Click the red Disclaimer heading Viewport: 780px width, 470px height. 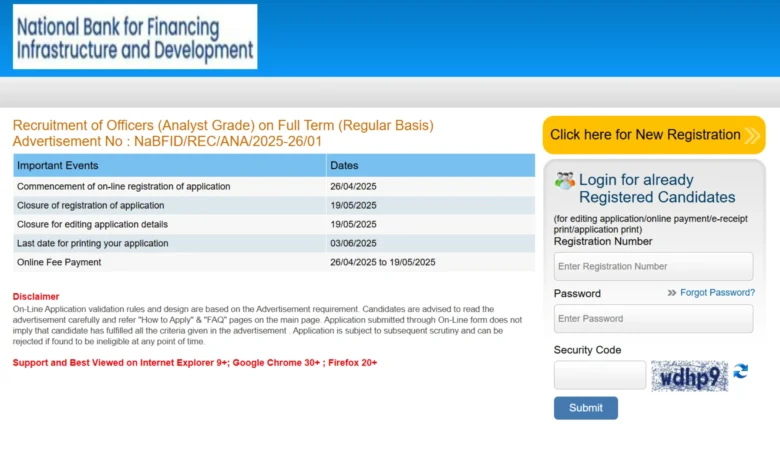[x=36, y=296]
